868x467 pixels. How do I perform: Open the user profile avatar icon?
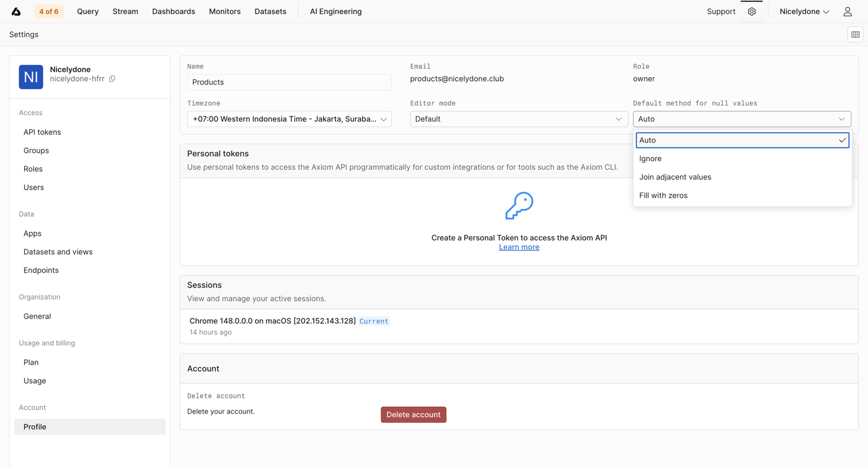847,11
